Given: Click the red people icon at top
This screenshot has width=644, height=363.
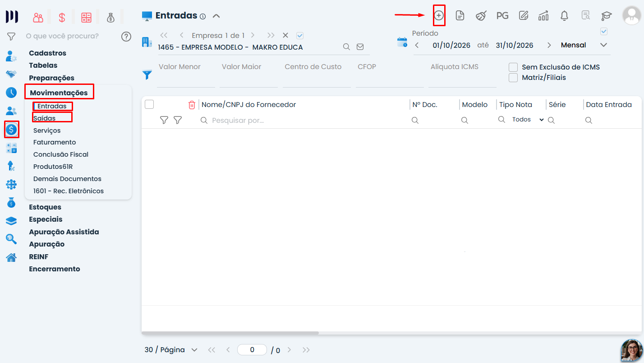Looking at the screenshot, I should pos(38,18).
